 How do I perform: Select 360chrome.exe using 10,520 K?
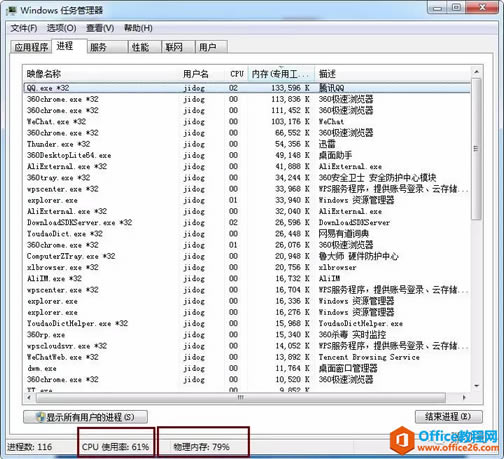point(247,379)
